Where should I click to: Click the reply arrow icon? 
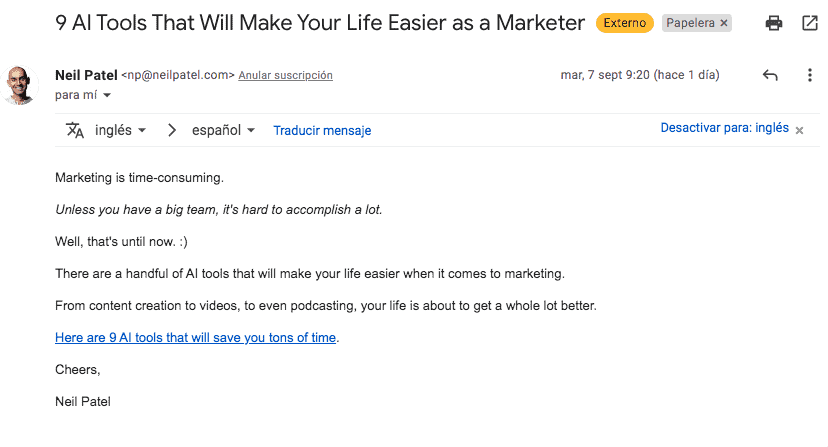point(770,75)
